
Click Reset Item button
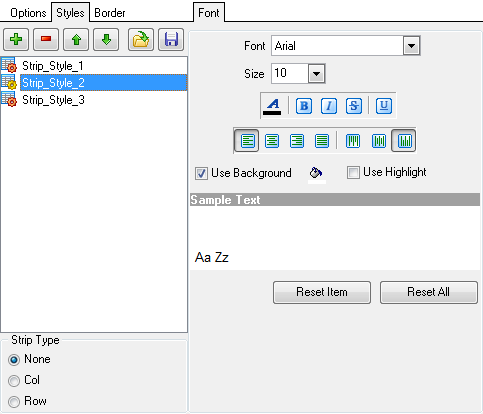point(322,292)
